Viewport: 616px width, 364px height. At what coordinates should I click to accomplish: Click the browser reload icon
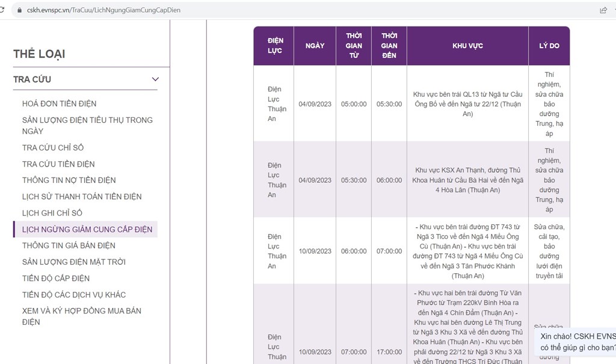pos(2,10)
